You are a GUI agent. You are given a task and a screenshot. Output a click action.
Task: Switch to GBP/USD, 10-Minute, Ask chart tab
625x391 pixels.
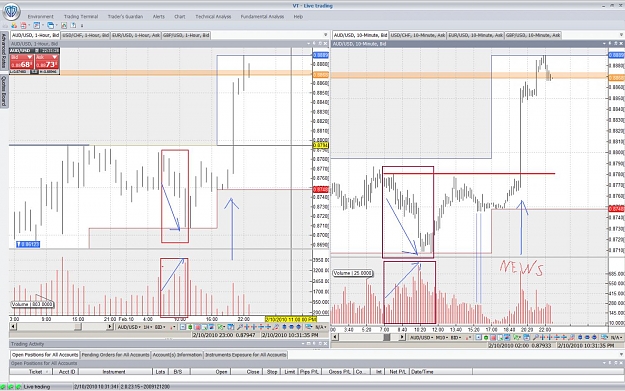click(x=533, y=35)
